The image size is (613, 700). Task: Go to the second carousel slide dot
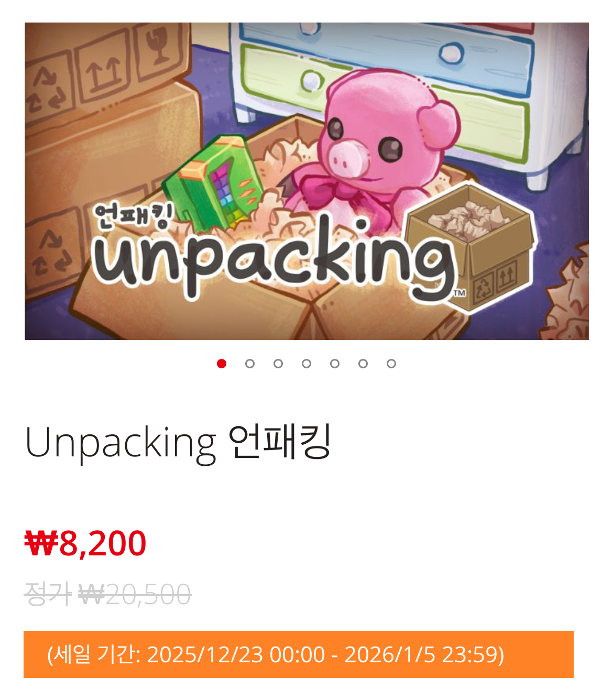[x=250, y=364]
